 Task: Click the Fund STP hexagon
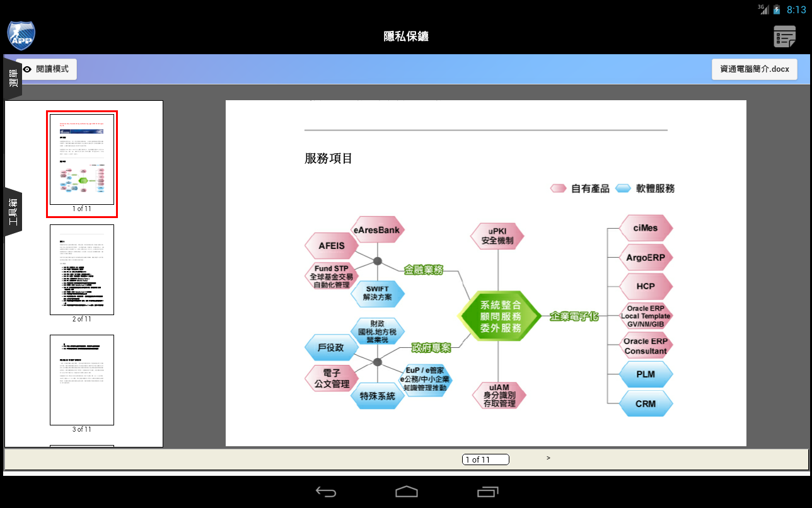tap(332, 277)
